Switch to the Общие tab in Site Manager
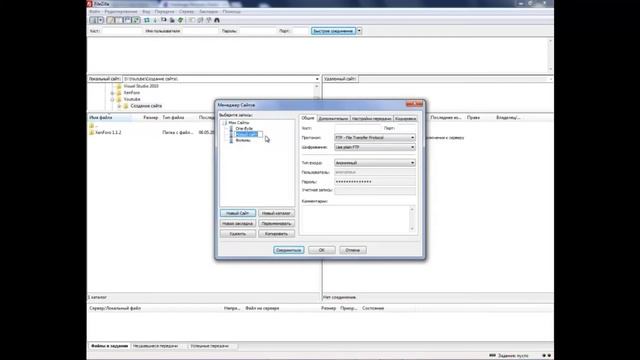This screenshot has height=360, width=640. pos(308,118)
